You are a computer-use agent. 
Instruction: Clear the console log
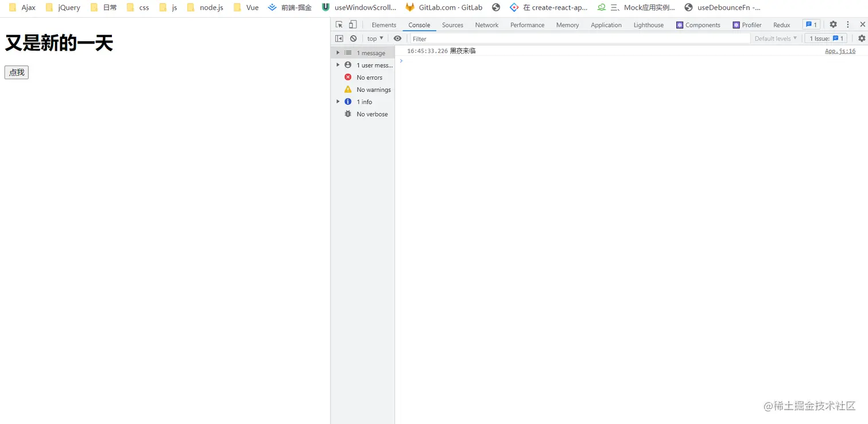354,38
